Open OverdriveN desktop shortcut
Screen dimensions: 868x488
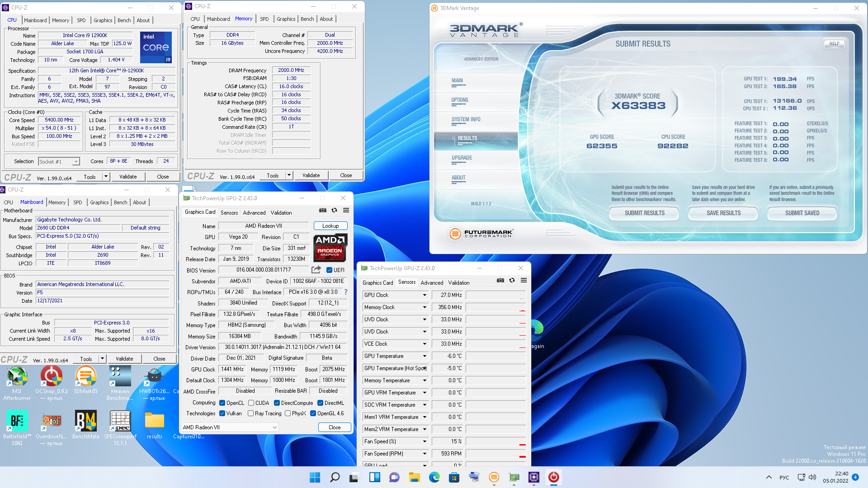coord(52,427)
